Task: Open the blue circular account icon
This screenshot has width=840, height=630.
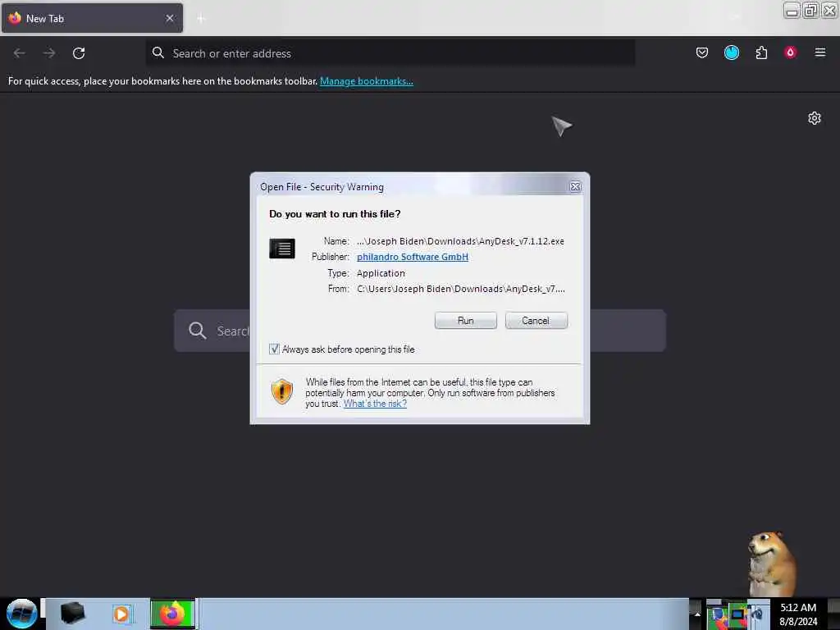Action: click(x=731, y=52)
